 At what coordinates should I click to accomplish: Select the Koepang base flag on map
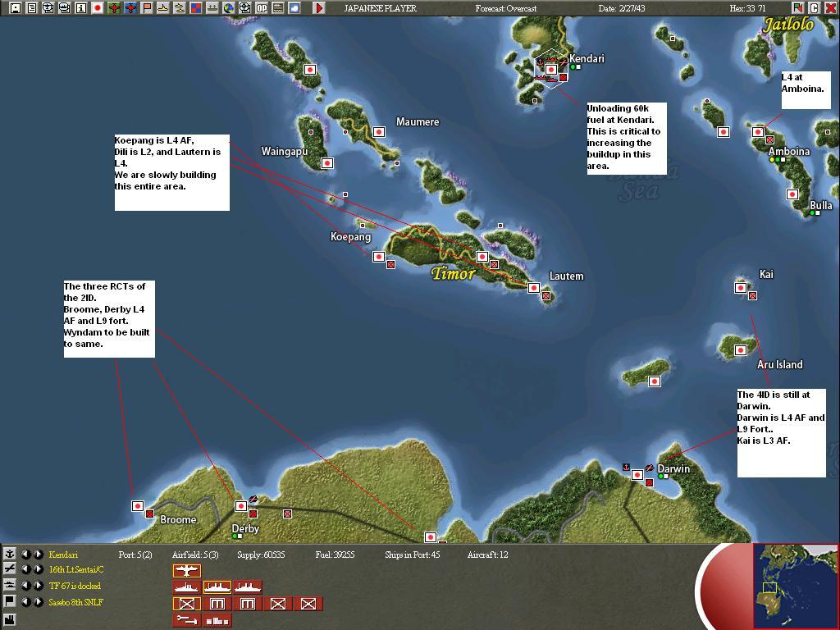tap(379, 257)
